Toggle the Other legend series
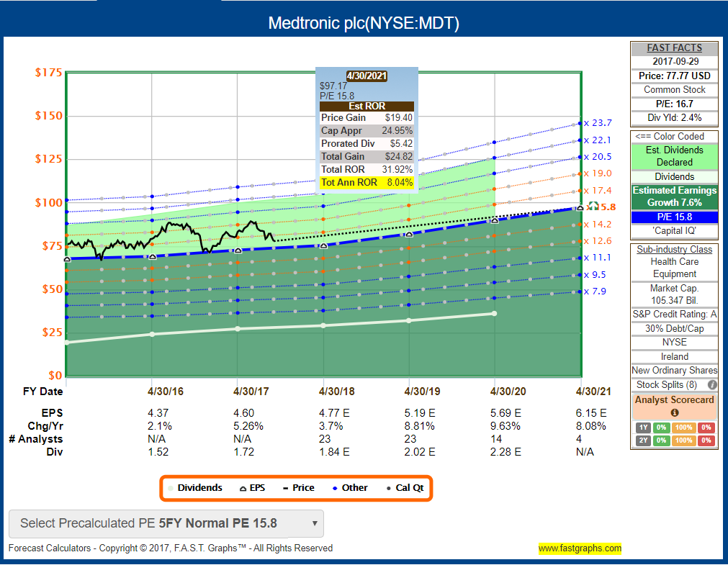The image size is (728, 565). (x=350, y=488)
